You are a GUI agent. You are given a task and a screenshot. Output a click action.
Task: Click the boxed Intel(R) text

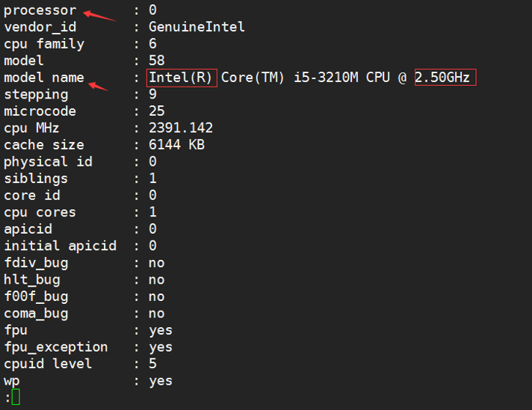coord(182,78)
